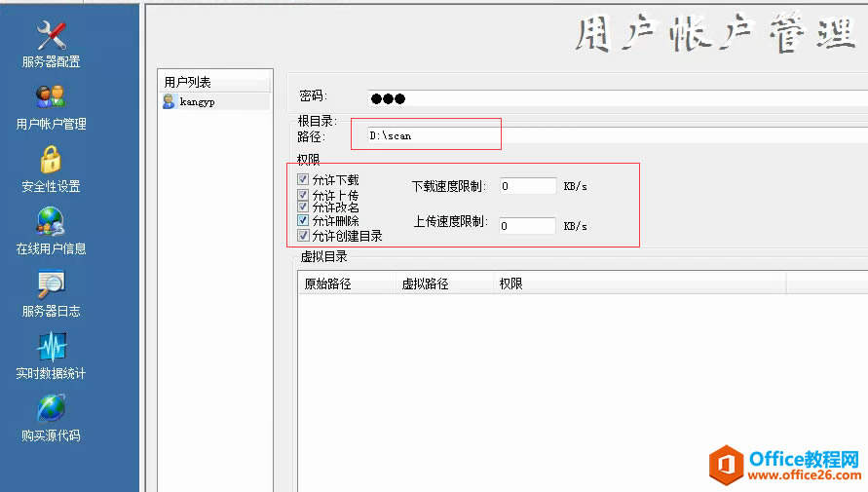Select kangyp in the user list

pos(215,102)
